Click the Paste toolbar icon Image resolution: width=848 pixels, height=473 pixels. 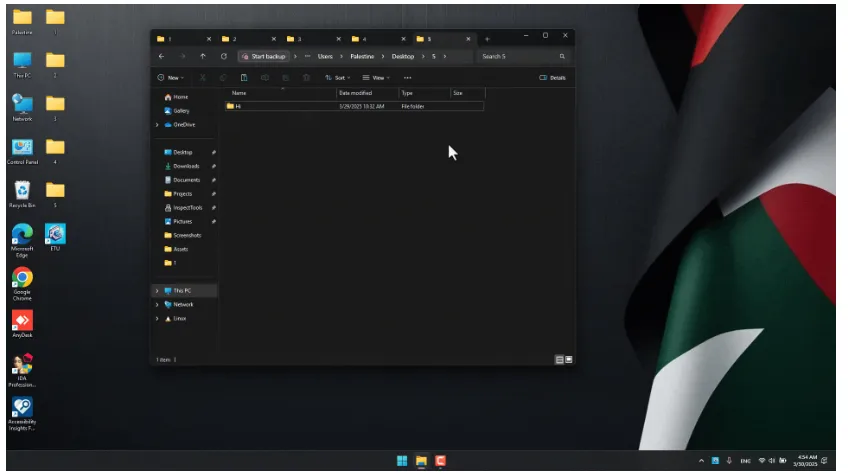point(244,78)
